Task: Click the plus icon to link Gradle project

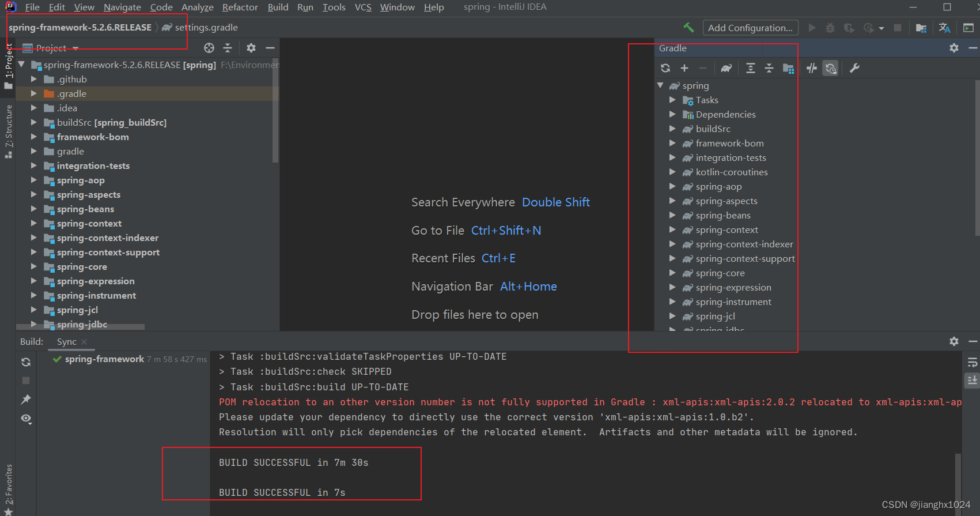Action: 684,68
